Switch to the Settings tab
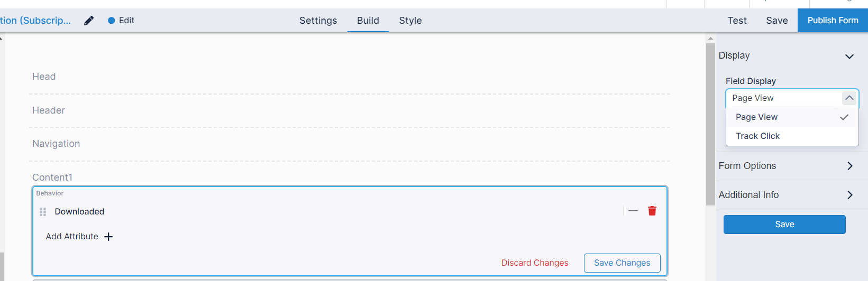Viewport: 868px width, 281px height. [318, 21]
